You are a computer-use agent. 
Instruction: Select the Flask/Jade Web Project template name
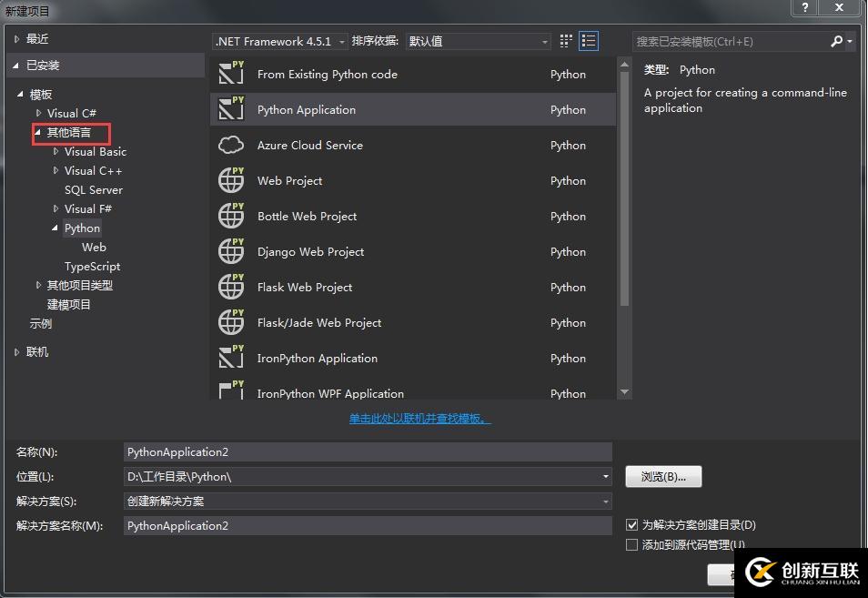click(319, 322)
